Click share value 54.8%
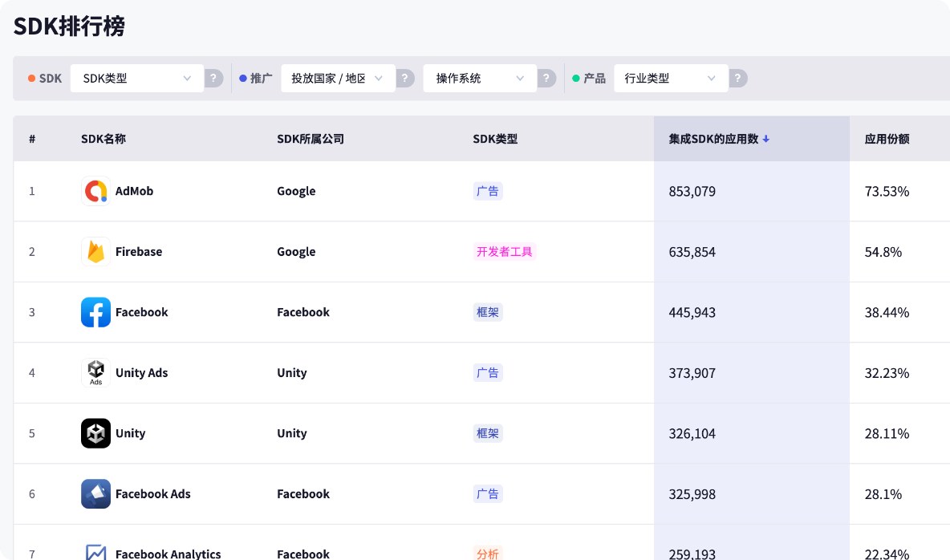 (883, 252)
